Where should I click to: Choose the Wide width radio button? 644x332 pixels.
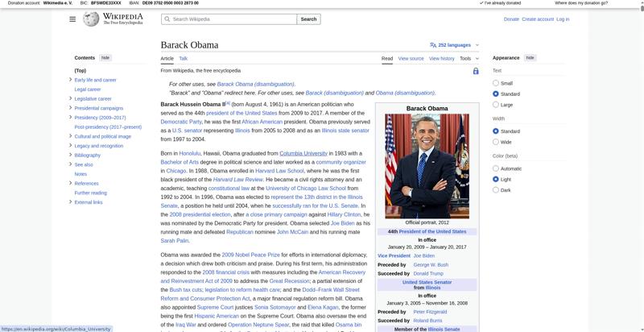(x=496, y=142)
